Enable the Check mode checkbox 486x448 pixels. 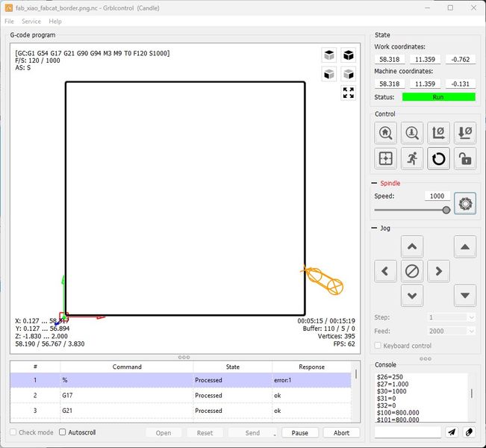click(x=13, y=432)
